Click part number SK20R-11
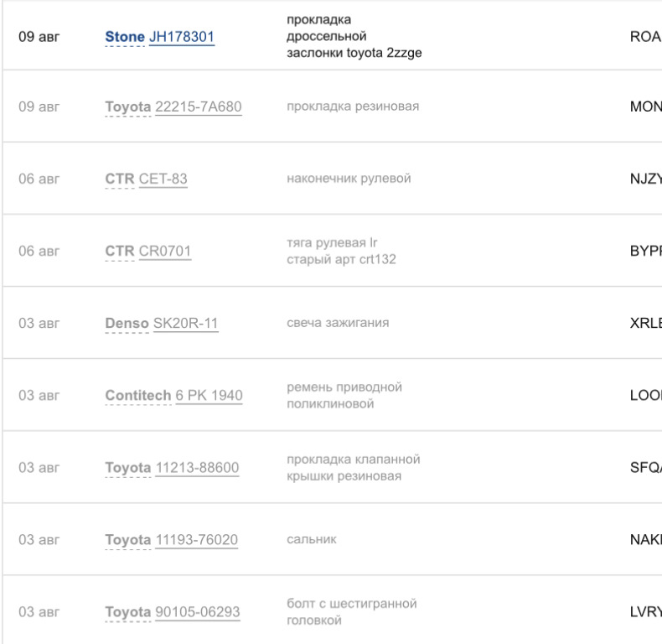662x644 pixels. point(186,323)
